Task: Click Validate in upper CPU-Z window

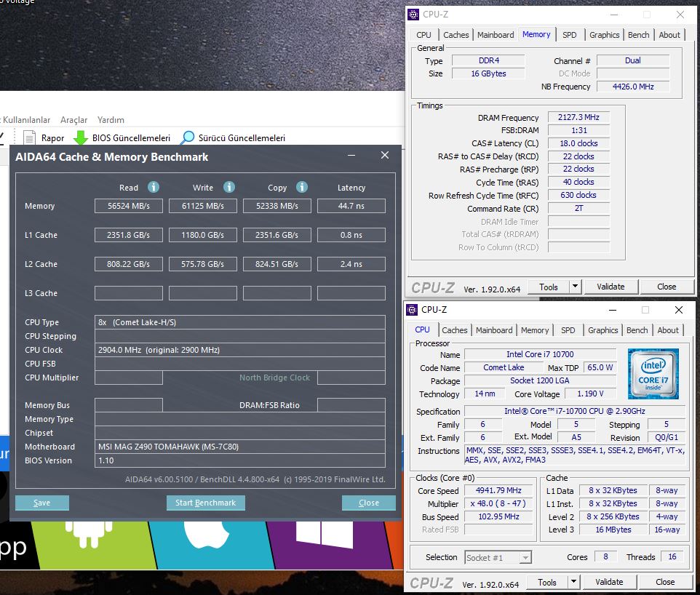Action: coord(610,287)
